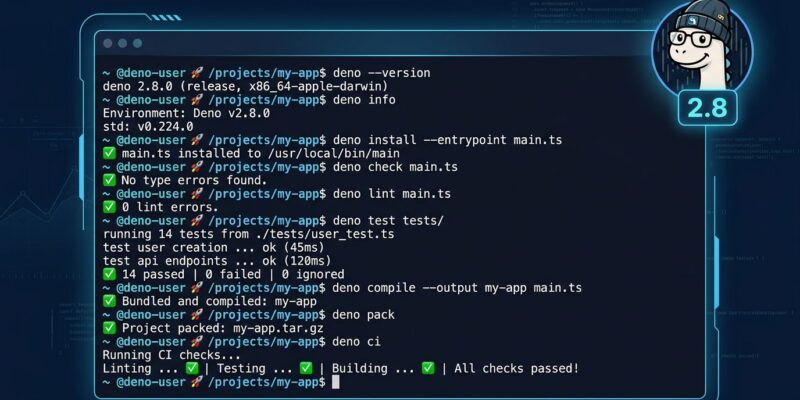Viewport: 800px width, 400px height.
Task: Click the checkmark before '0 lint errors.'
Action: [x=109, y=207]
